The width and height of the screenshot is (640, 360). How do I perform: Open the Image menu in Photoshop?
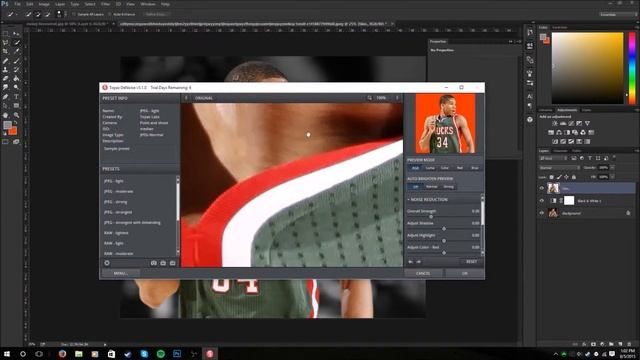click(x=44, y=4)
